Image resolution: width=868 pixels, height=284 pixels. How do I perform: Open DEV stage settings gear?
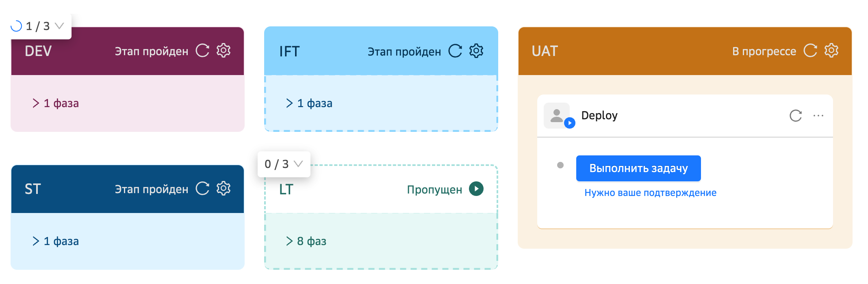224,51
